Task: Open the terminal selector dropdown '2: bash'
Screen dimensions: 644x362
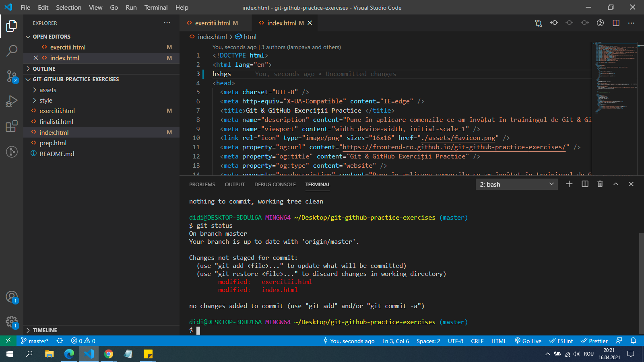Action: (517, 184)
